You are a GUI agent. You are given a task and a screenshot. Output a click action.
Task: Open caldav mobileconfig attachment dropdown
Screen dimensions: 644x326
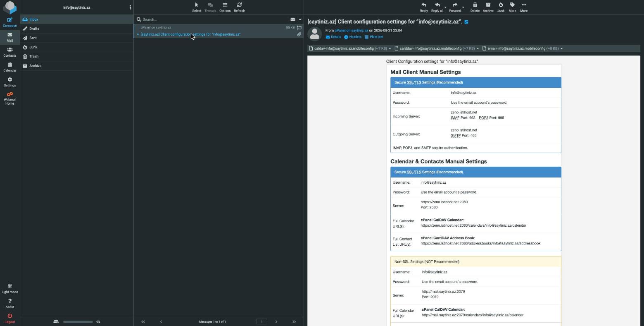pos(390,48)
